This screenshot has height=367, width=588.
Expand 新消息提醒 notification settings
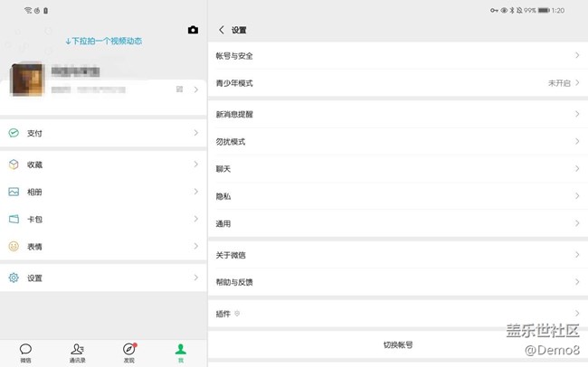[x=577, y=115]
